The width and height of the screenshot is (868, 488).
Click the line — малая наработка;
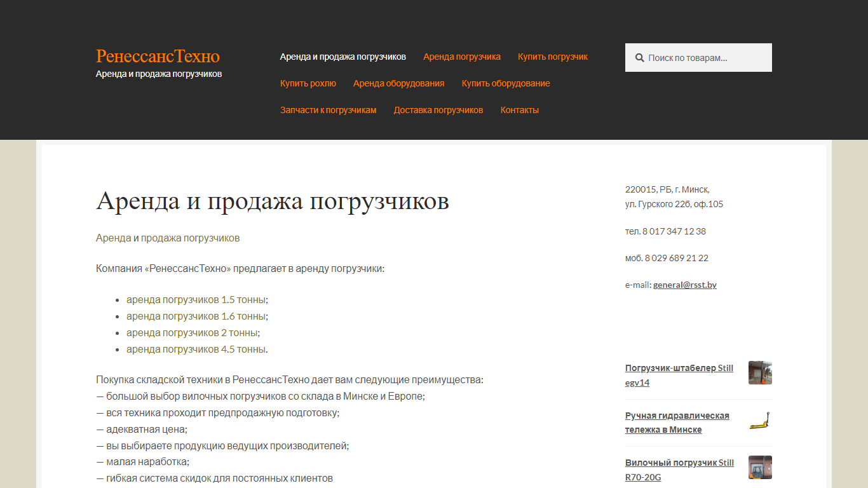143,462
